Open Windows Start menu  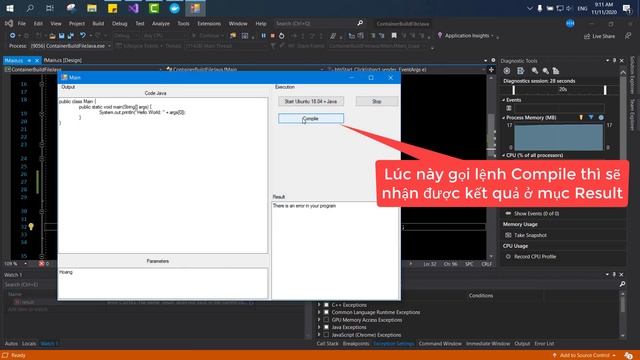[10, 8]
